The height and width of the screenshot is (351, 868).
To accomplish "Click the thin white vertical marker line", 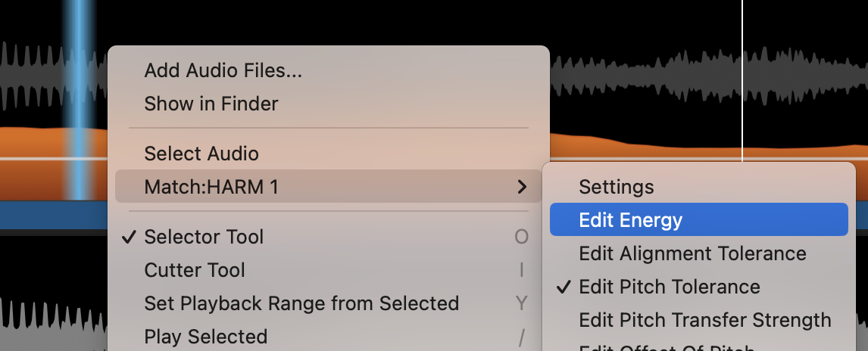I will tap(742, 76).
